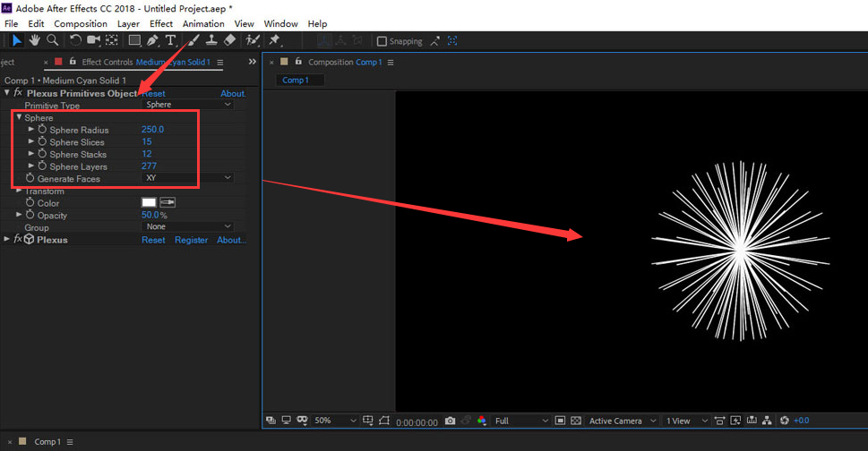The image size is (868, 451).
Task: Open the Generate Faces dropdown
Action: pos(188,178)
